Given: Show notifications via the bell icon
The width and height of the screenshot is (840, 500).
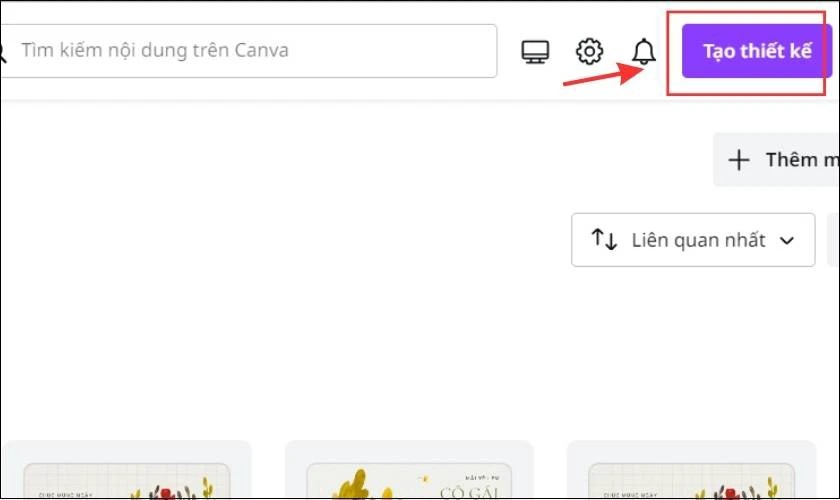Looking at the screenshot, I should [x=644, y=51].
